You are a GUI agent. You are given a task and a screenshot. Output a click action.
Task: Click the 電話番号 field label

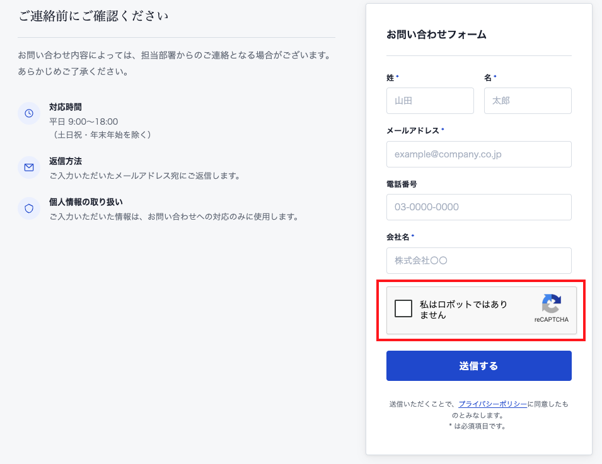(x=402, y=184)
